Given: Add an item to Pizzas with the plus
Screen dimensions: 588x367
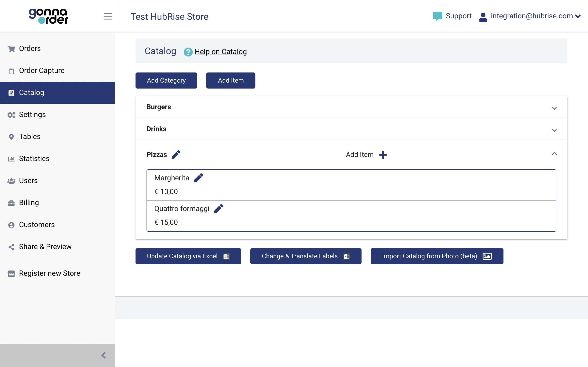Looking at the screenshot, I should (383, 155).
